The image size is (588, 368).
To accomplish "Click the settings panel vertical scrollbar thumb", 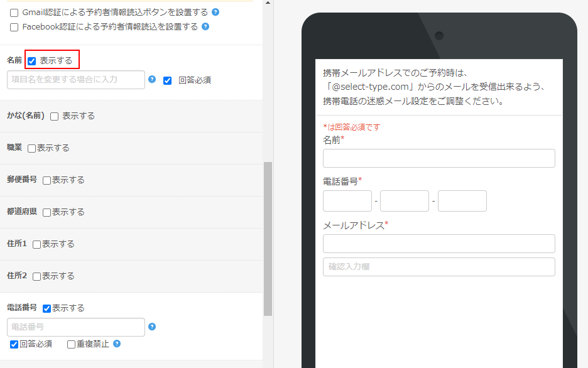I will (268, 239).
